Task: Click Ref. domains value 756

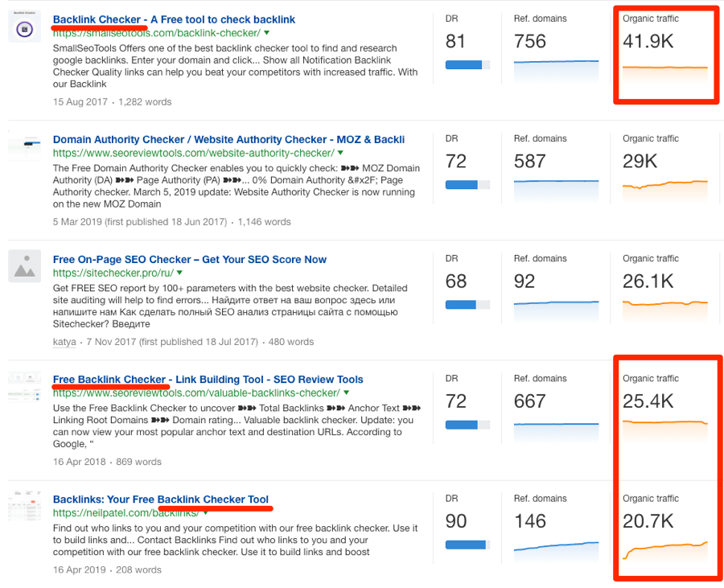Action: 530,42
